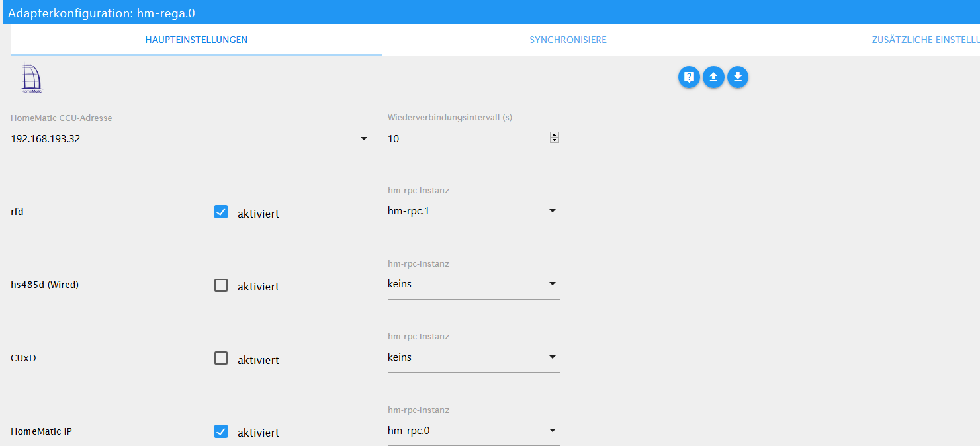Enable the hs485d (Wired) aktiviert checkbox
The width and height of the screenshot is (980, 446).
click(221, 285)
